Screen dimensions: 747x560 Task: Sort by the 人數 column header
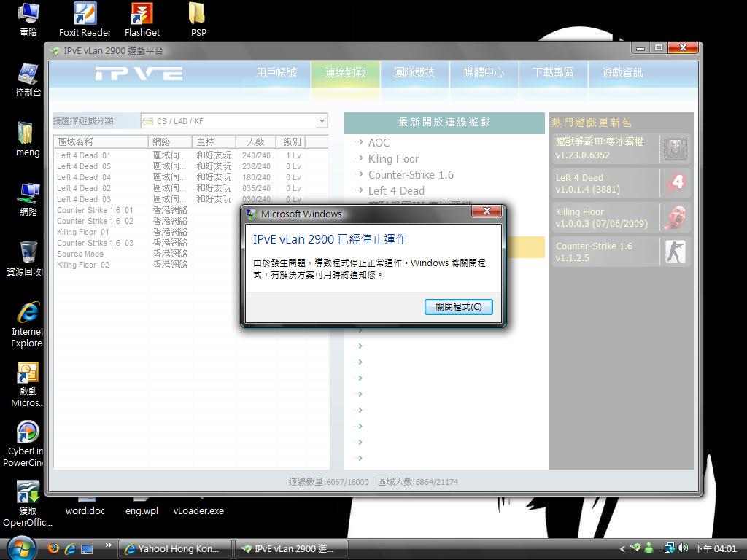(256, 142)
